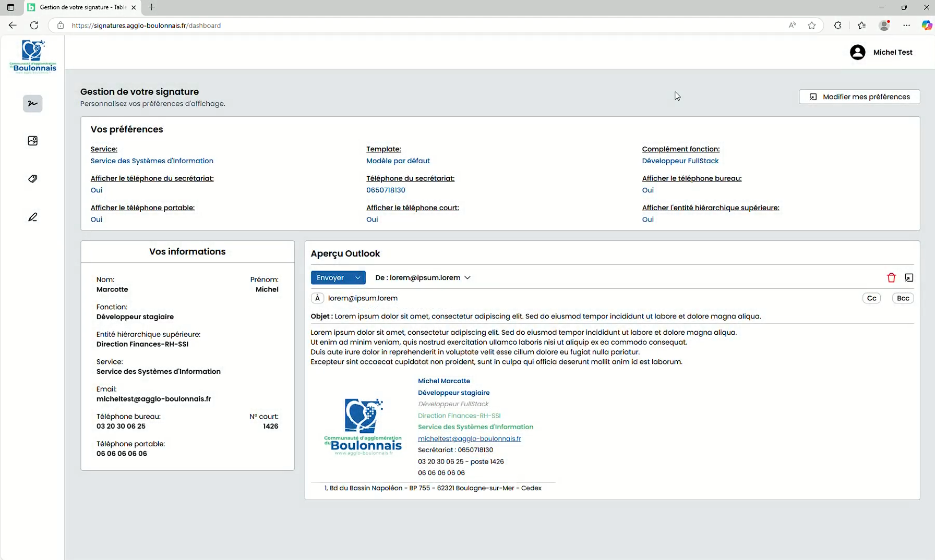
Task: Open browser profile icon
Action: (884, 25)
